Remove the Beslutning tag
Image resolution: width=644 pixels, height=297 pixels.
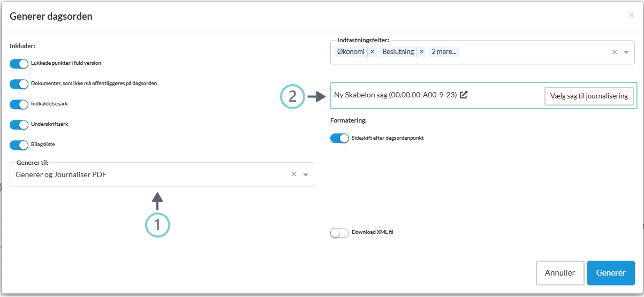[421, 52]
